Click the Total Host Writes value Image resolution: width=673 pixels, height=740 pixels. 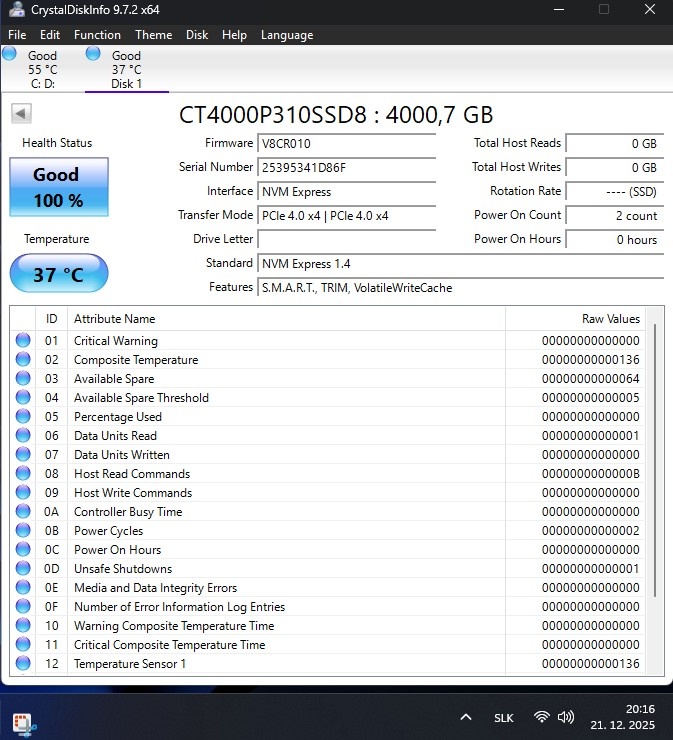[614, 168]
